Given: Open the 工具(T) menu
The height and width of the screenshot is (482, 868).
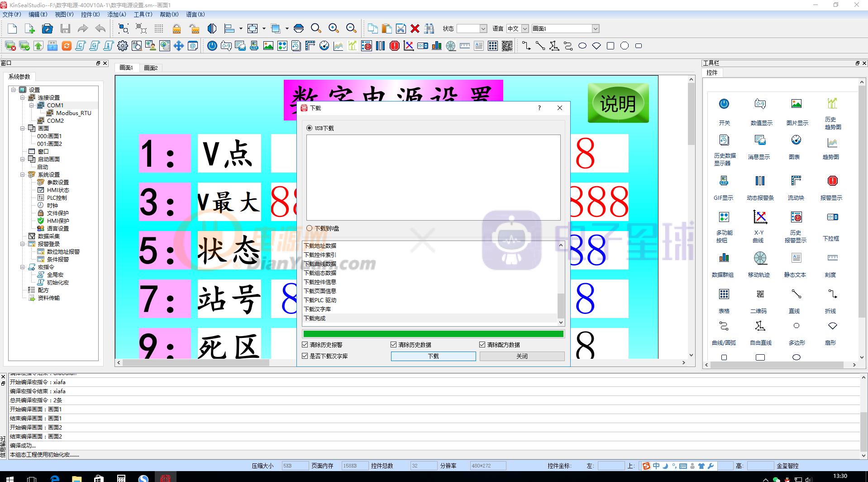Looking at the screenshot, I should tap(142, 14).
